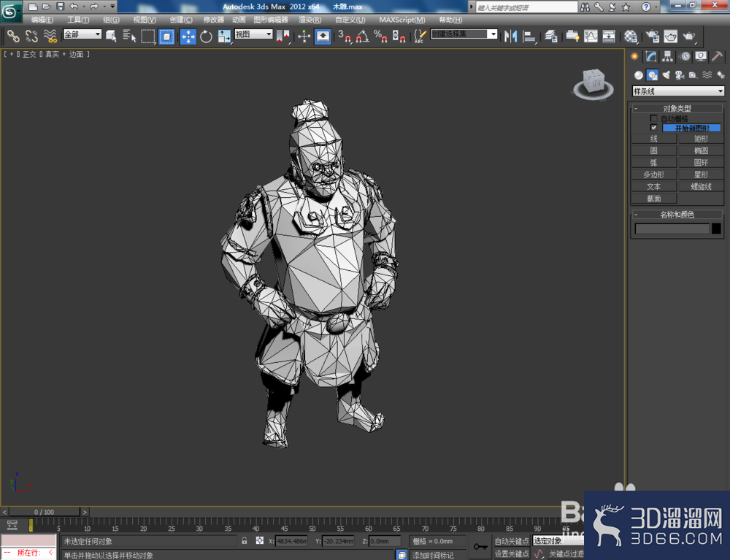The width and height of the screenshot is (730, 560).
Task: Choose the Rectangular Selection Region icon
Action: pos(148,36)
